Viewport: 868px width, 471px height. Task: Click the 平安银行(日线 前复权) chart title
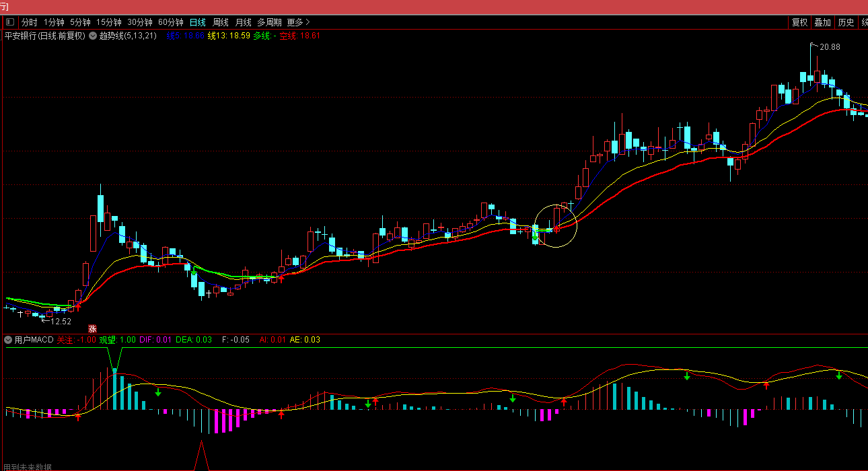[x=45, y=36]
